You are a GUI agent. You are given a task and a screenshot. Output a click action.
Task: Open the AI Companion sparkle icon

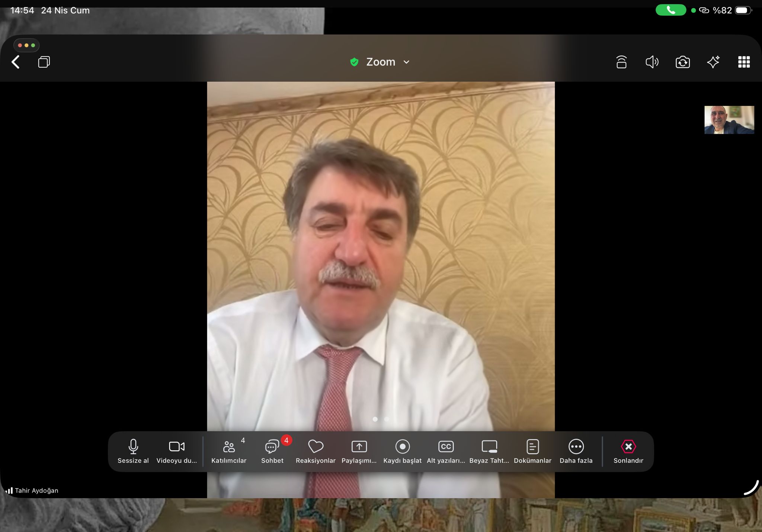713,62
